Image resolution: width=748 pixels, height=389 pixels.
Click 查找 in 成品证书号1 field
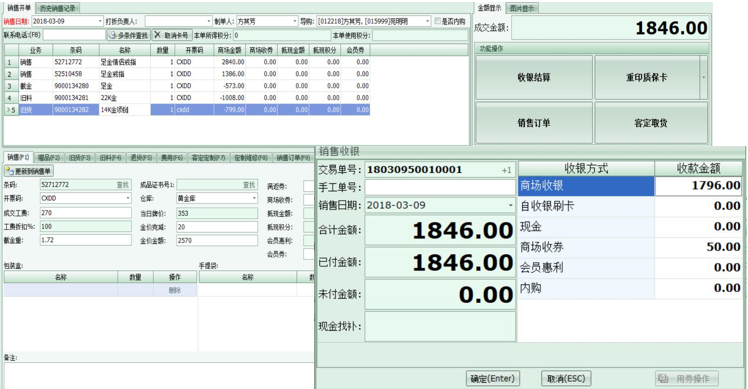click(x=249, y=185)
